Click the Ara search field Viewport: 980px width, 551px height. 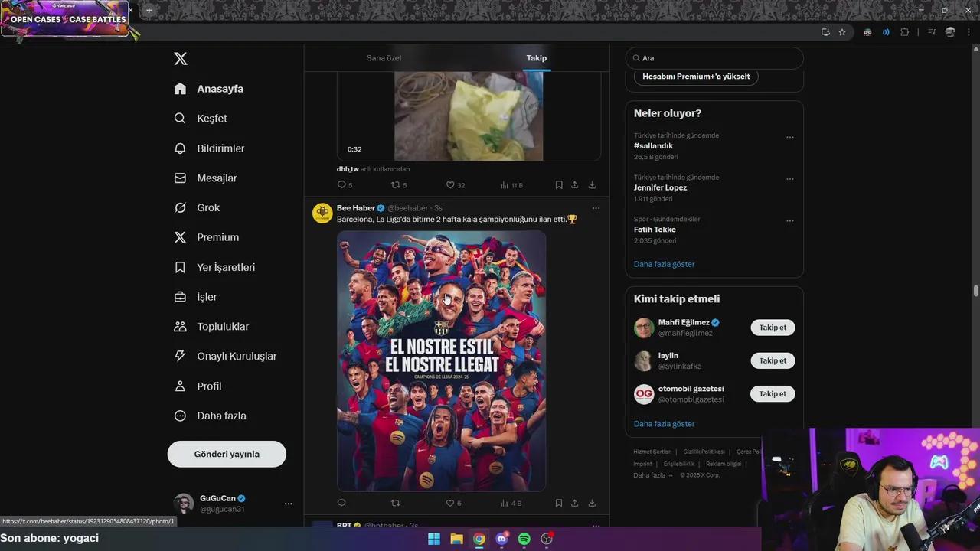714,58
